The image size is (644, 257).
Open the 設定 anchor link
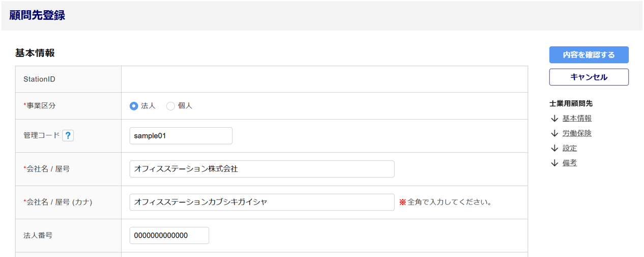pos(570,148)
